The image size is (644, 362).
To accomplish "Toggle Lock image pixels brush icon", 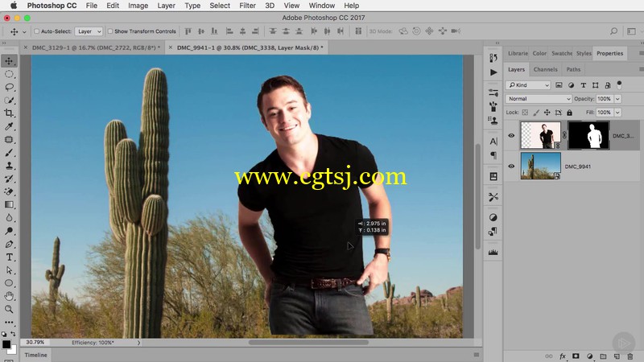I will (x=536, y=113).
